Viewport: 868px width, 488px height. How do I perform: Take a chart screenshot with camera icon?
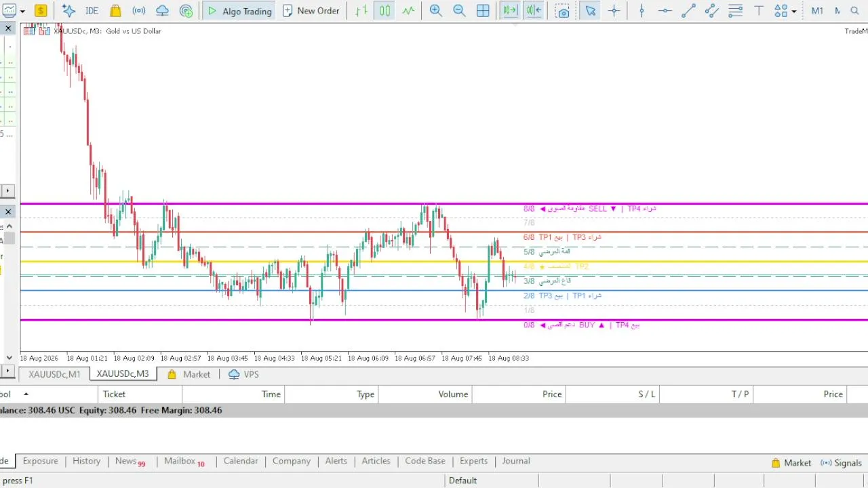coord(562,11)
